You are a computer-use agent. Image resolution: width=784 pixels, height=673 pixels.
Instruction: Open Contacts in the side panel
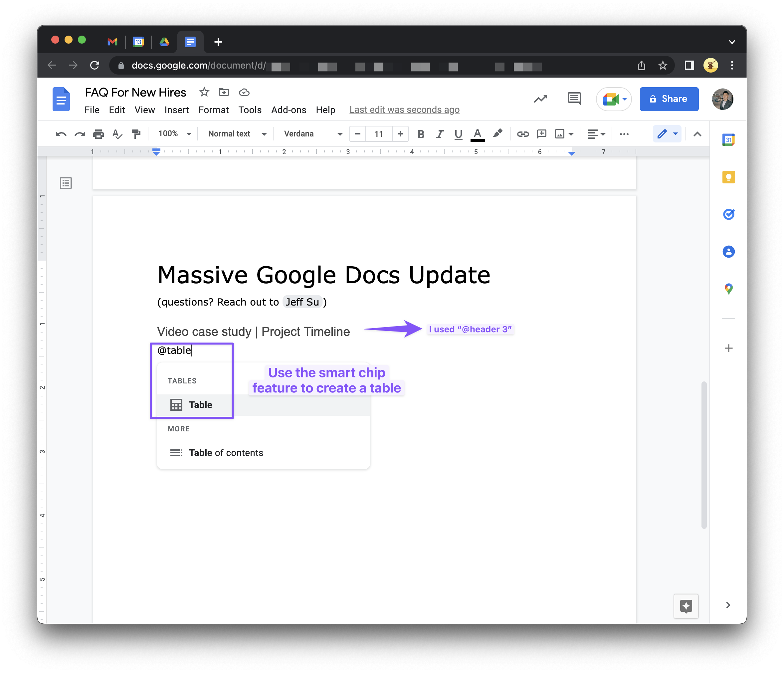click(x=728, y=252)
